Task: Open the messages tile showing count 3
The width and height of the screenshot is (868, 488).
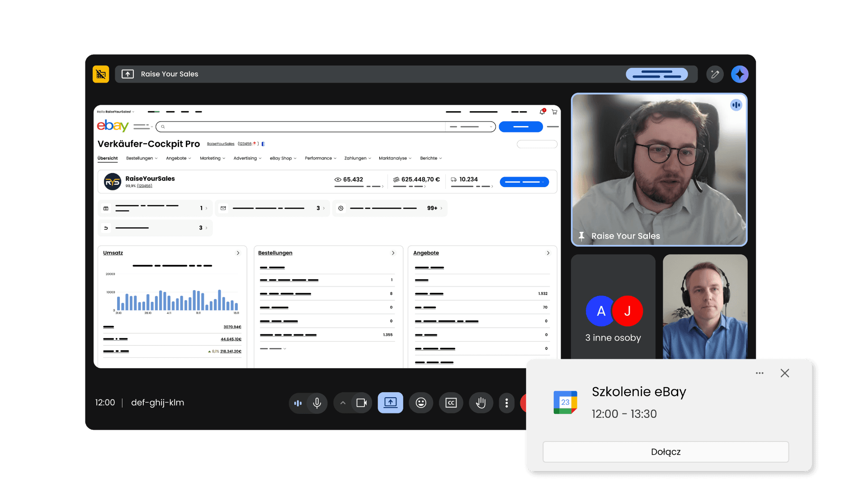Action: pos(273,208)
